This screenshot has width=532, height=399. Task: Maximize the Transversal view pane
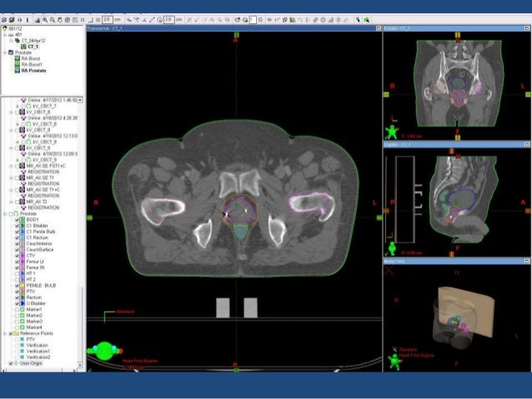379,28
